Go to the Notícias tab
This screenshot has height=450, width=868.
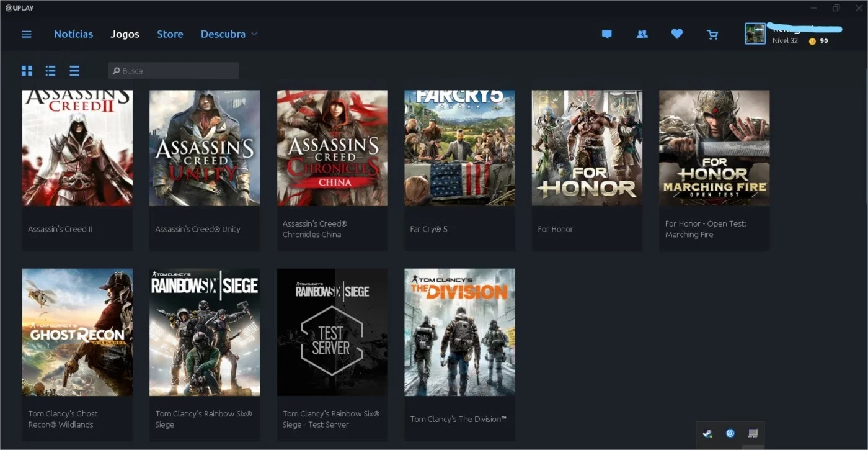[73, 34]
